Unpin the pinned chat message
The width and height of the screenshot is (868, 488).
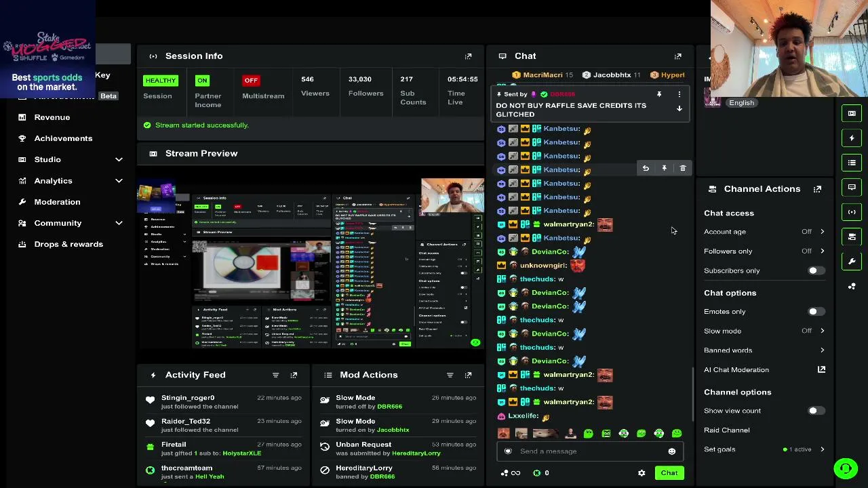pyautogui.click(x=658, y=94)
